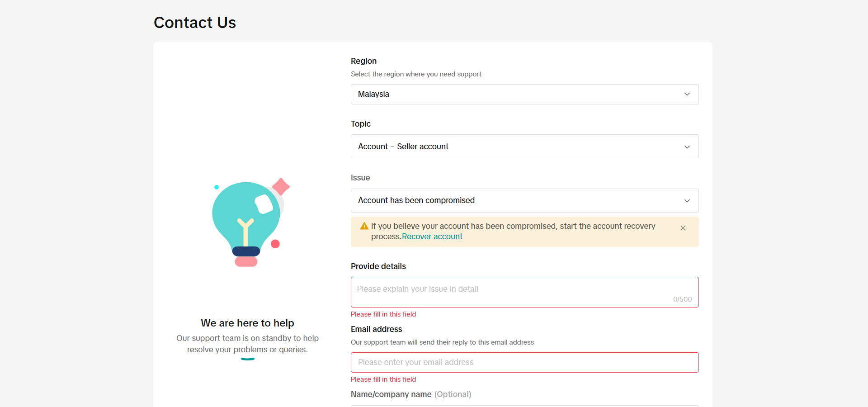The image size is (868, 407).
Task: Click the Contact Us page heading
Action: 194,22
